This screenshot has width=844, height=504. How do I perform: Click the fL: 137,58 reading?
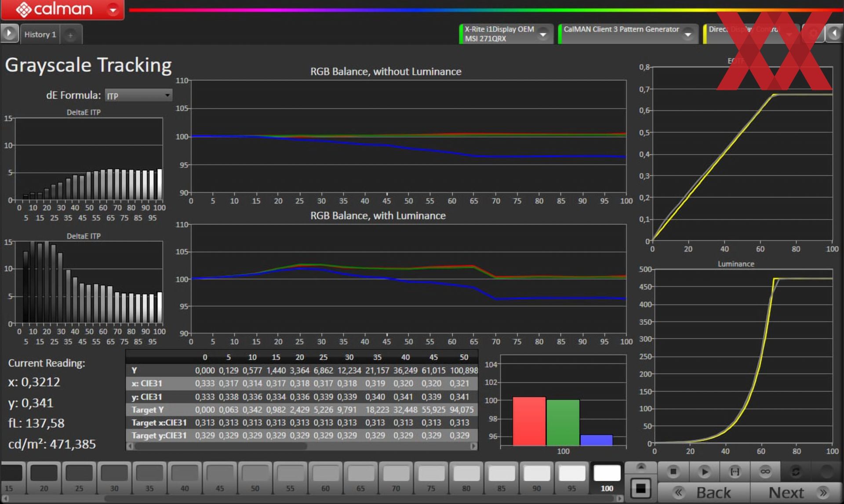tap(36, 423)
